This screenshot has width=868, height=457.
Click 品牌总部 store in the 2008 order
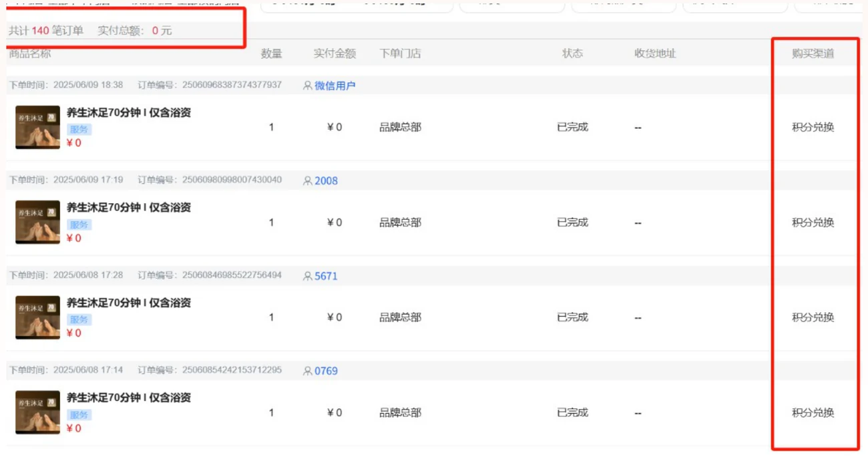tap(400, 222)
